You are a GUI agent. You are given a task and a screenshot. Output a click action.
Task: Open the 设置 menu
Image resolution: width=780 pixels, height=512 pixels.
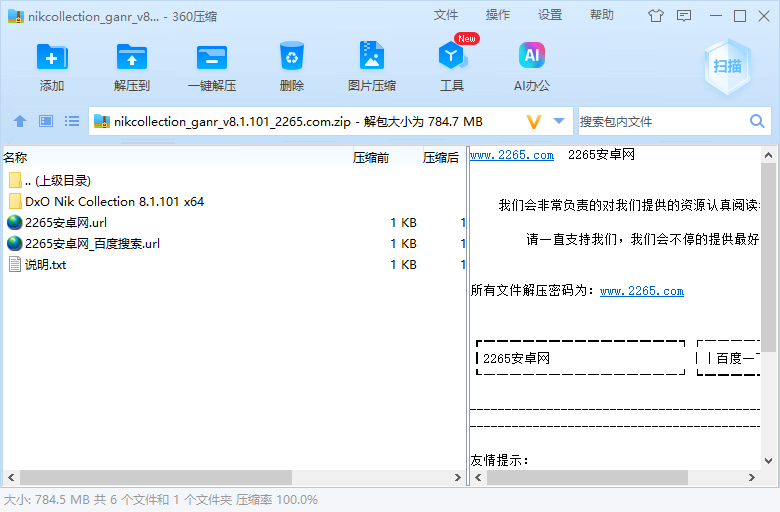pos(550,15)
